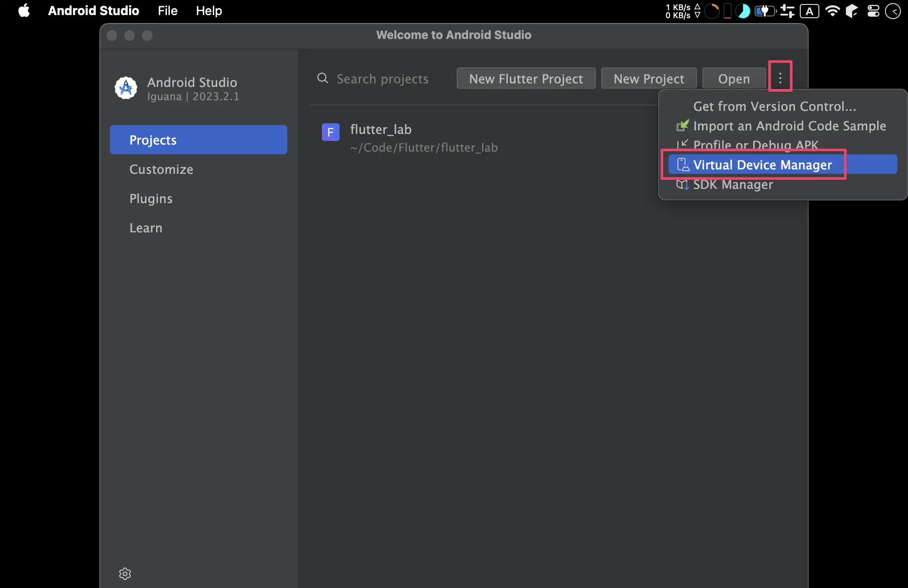This screenshot has height=588, width=908.
Task: Select the Projects sidebar tab
Action: click(x=198, y=140)
